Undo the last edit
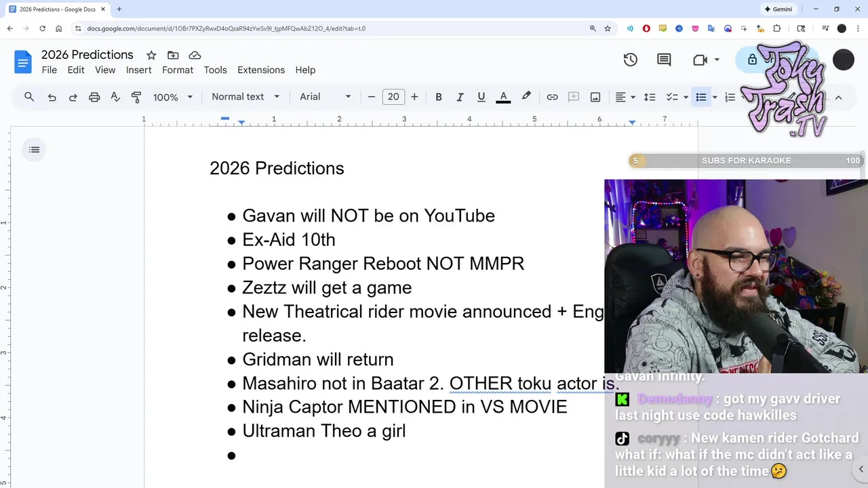 click(52, 97)
